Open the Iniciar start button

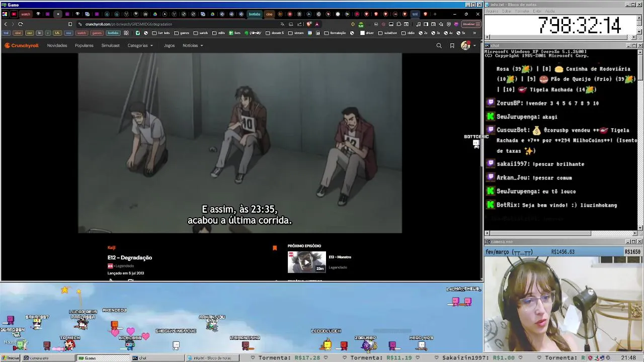tap(11, 358)
